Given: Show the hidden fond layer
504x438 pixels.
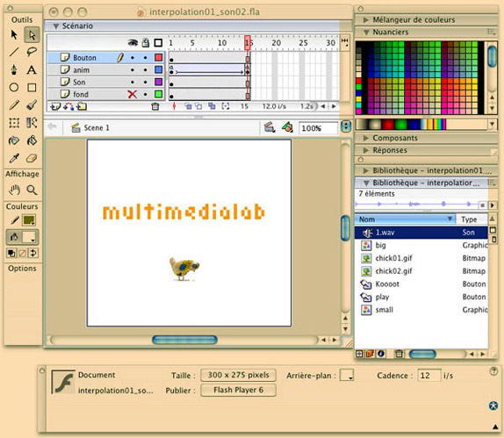Looking at the screenshot, I should pos(132,94).
